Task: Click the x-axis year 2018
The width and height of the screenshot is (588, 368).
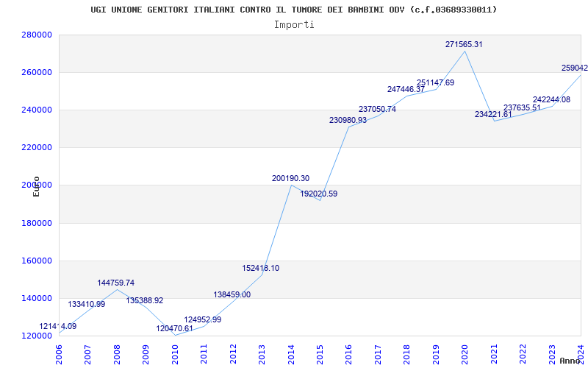Action: pyautogui.click(x=407, y=354)
